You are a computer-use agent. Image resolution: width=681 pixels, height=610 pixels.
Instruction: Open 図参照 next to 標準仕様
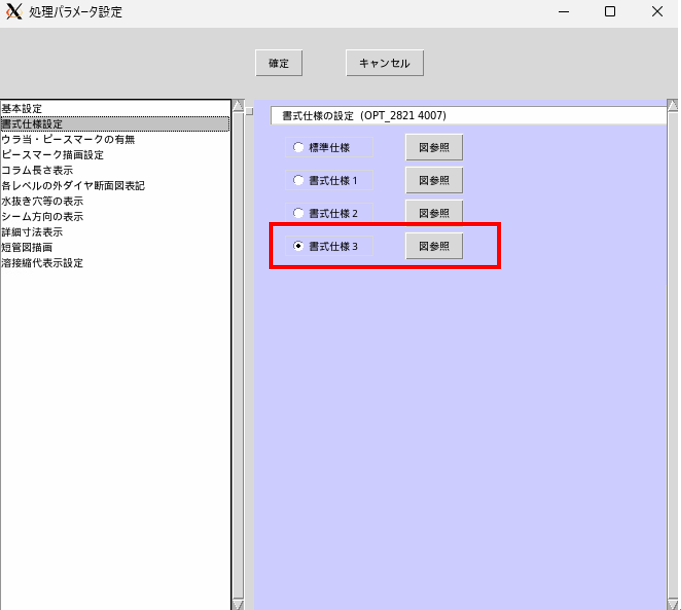click(x=434, y=148)
